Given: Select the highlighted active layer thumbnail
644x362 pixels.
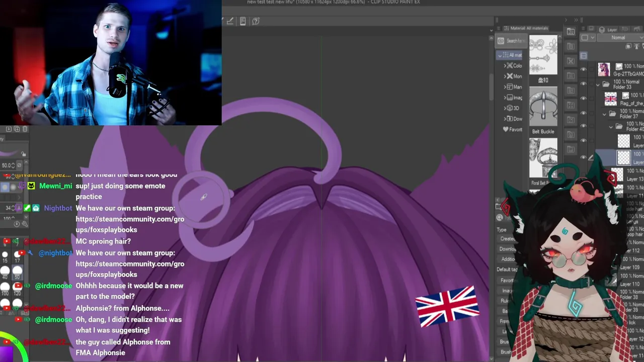Looking at the screenshot, I should tap(624, 158).
